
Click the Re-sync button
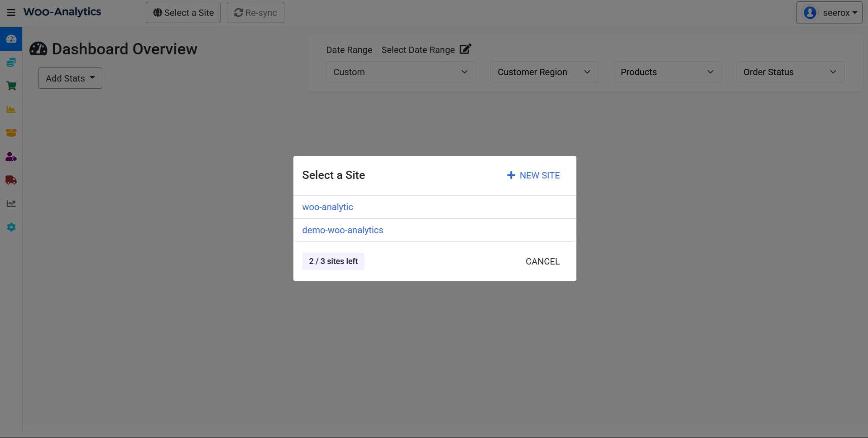(255, 12)
